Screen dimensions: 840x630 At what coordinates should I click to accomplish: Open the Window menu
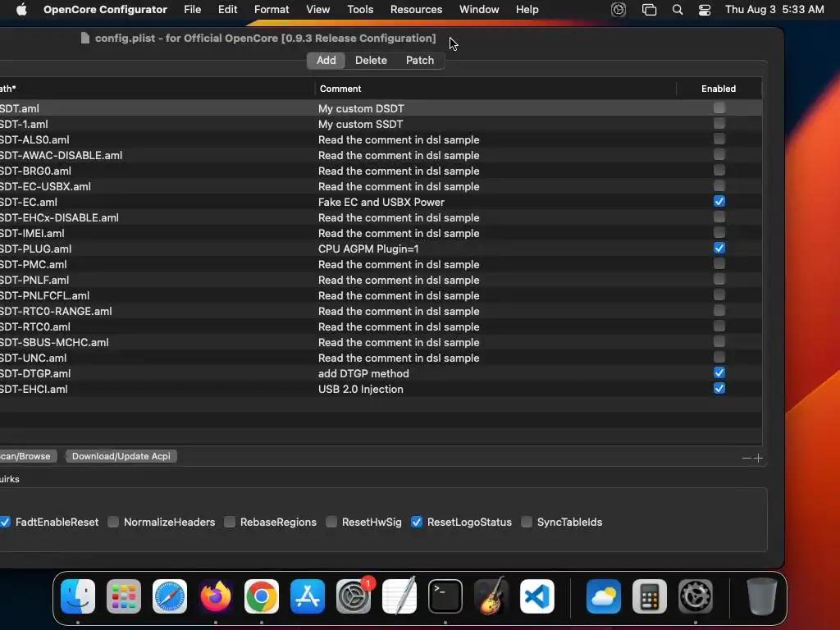click(479, 10)
